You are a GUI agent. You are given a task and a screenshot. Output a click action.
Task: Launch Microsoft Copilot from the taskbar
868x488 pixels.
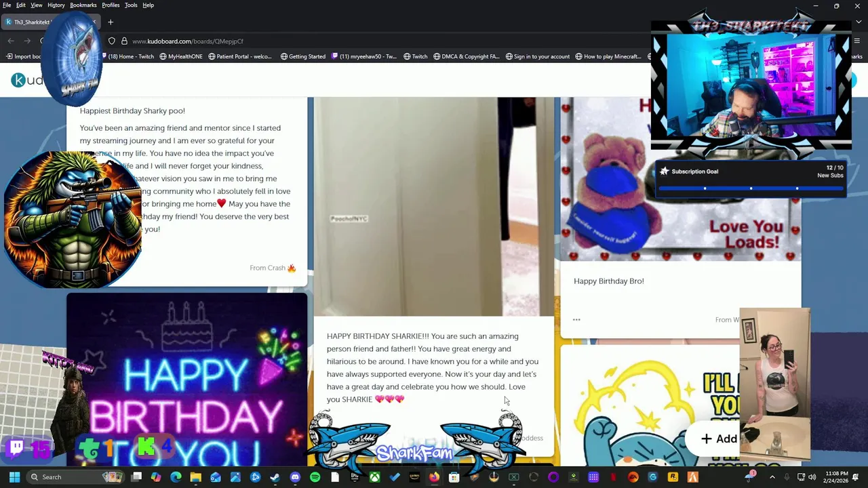tap(156, 477)
